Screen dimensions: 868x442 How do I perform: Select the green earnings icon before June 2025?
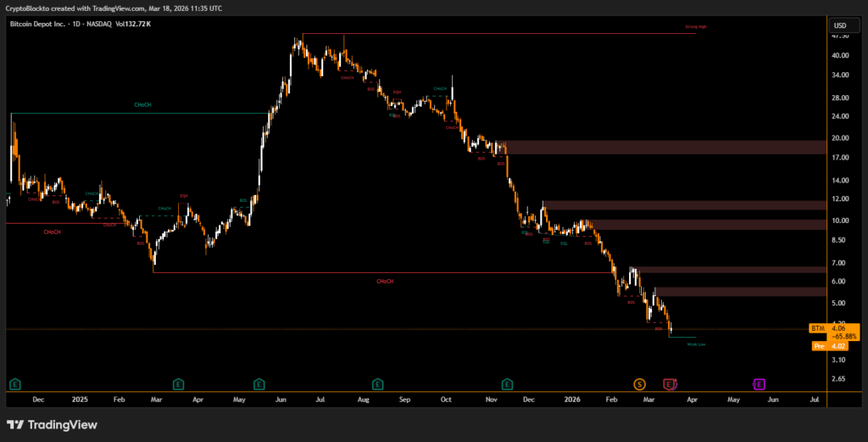coord(259,384)
